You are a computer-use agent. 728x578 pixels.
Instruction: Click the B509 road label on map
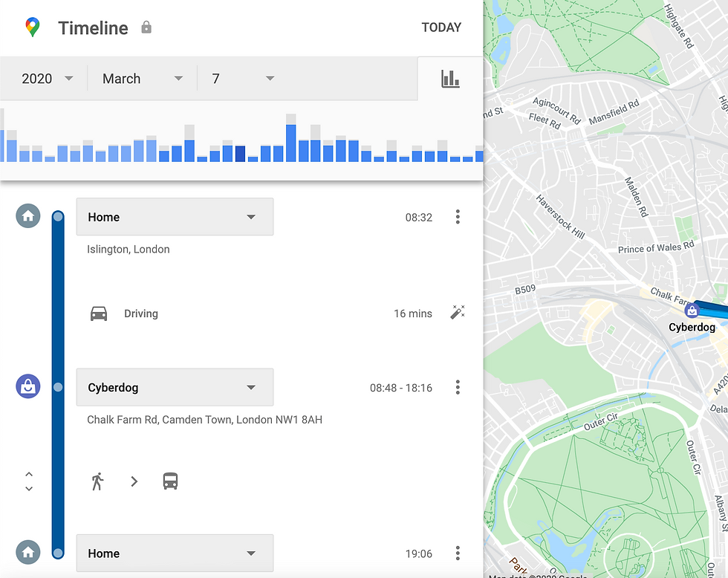[x=525, y=290]
